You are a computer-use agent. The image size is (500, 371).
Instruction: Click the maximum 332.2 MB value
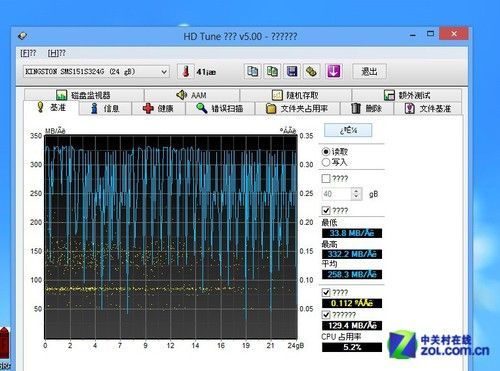(352, 254)
